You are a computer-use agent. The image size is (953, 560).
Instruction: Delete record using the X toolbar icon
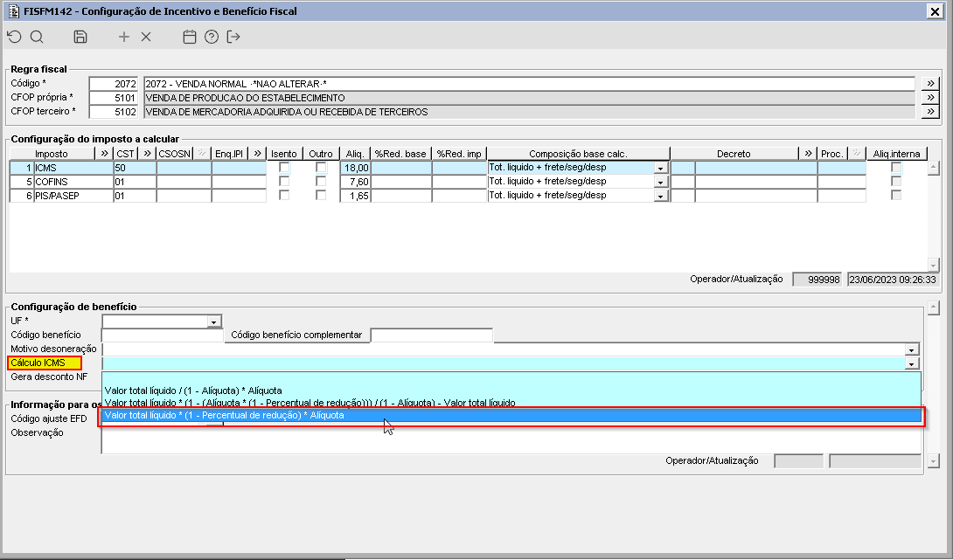tap(146, 37)
